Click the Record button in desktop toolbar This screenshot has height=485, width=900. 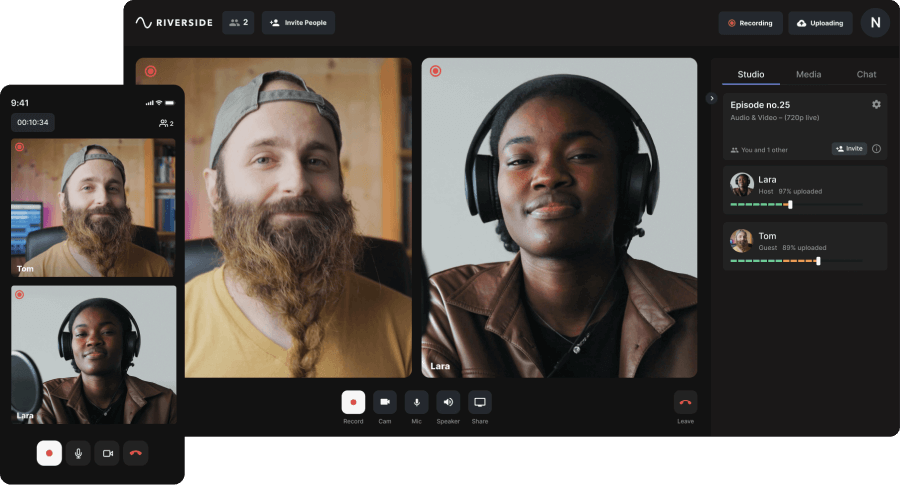[353, 402]
